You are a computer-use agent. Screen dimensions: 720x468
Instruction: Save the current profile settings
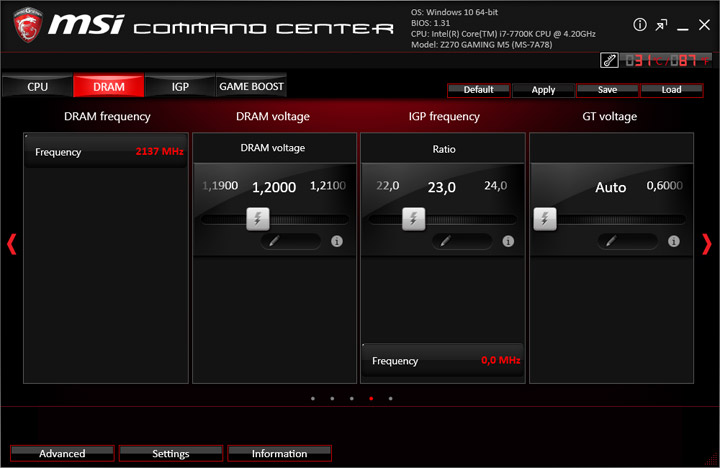[607, 90]
